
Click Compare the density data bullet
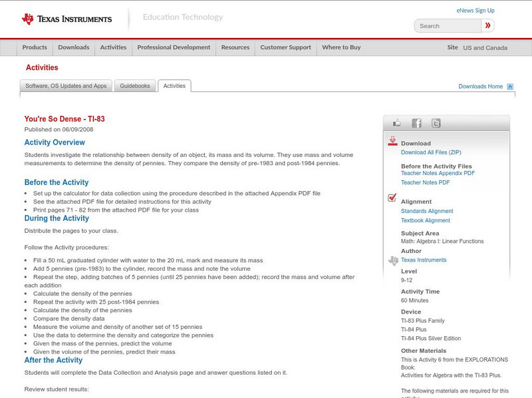[x=69, y=319]
